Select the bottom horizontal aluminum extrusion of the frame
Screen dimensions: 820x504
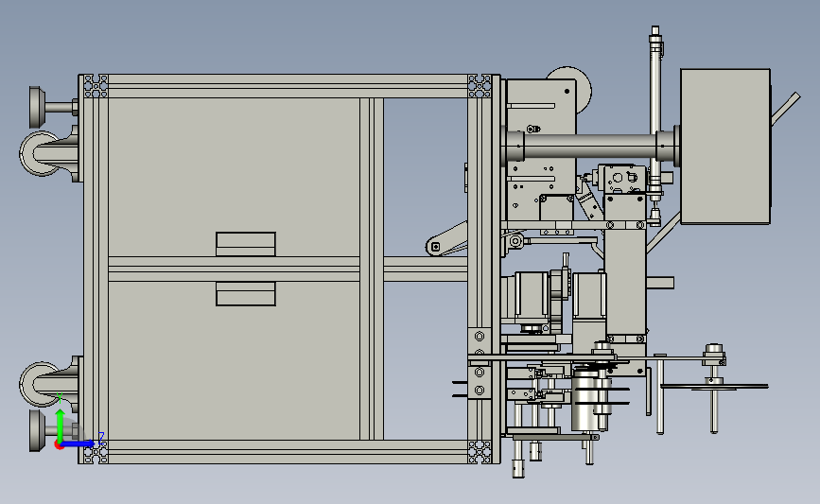point(288,452)
